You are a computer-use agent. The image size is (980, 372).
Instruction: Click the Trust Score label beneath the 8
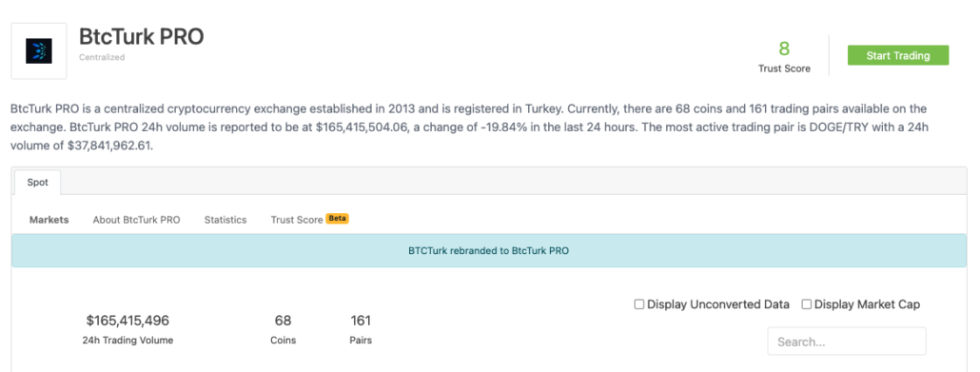tap(784, 69)
